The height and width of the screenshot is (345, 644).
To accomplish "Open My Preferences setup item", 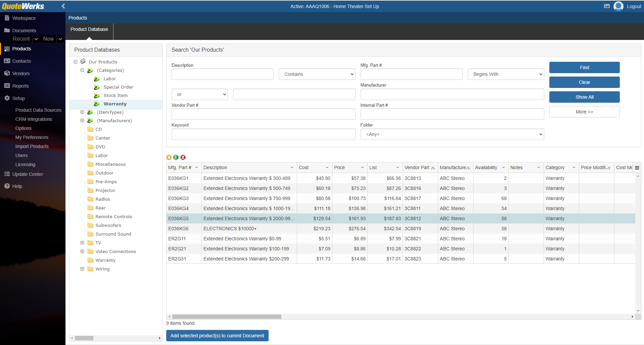I will coord(32,137).
